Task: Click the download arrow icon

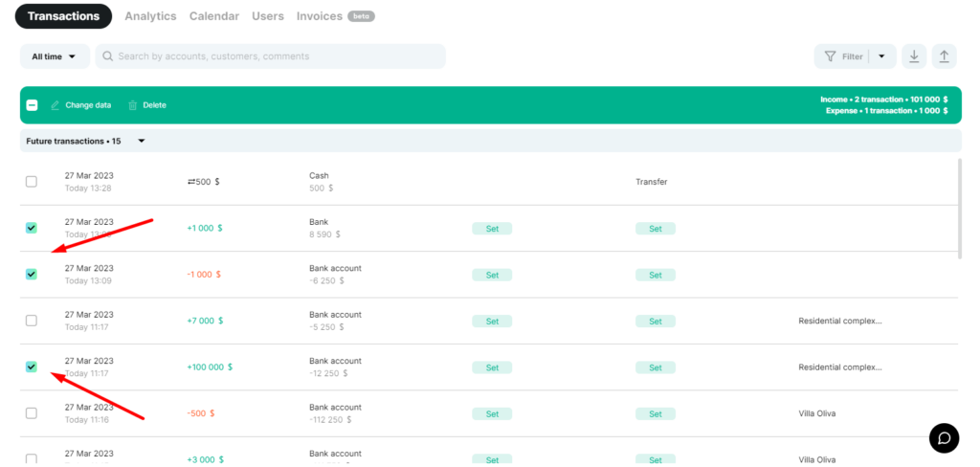Action: pos(914,56)
